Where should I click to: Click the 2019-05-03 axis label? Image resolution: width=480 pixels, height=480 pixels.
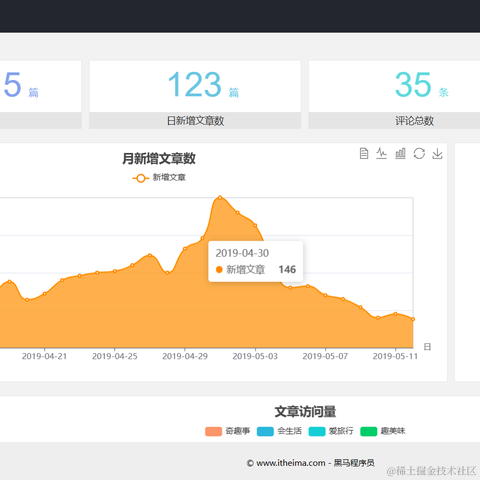tap(255, 356)
